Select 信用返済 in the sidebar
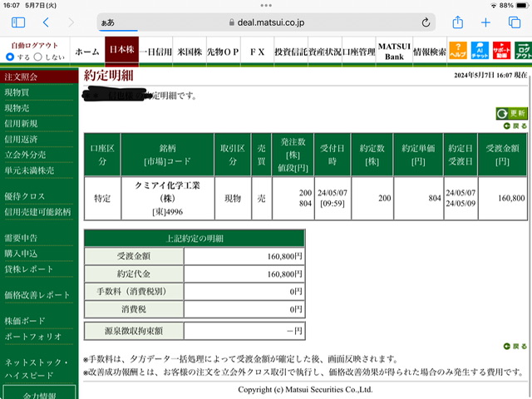 click(x=21, y=139)
